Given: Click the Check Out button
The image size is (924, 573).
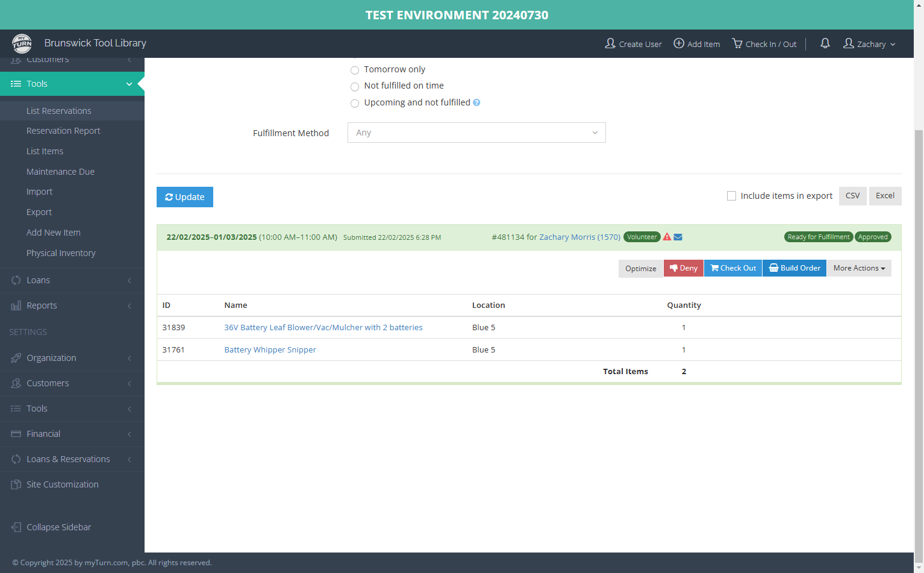Looking at the screenshot, I should pyautogui.click(x=733, y=268).
